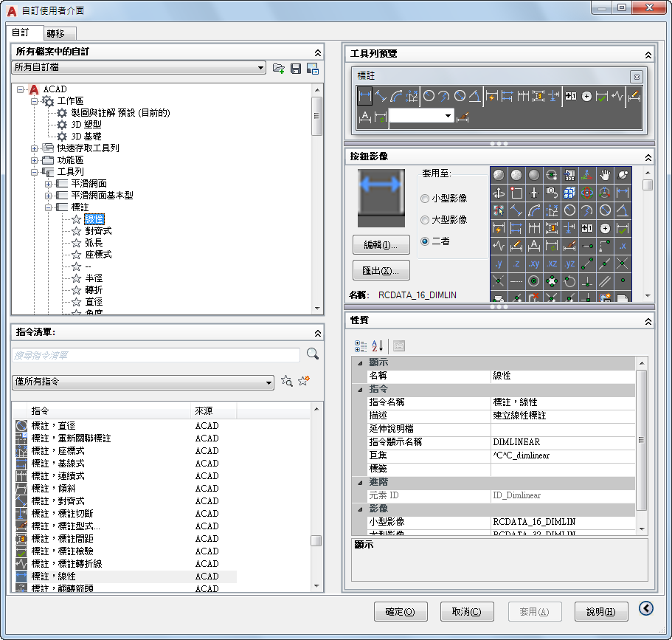Screen dimensions: 672x640
Task: Pick the white hand pan image in button grid
Action: (x=605, y=175)
